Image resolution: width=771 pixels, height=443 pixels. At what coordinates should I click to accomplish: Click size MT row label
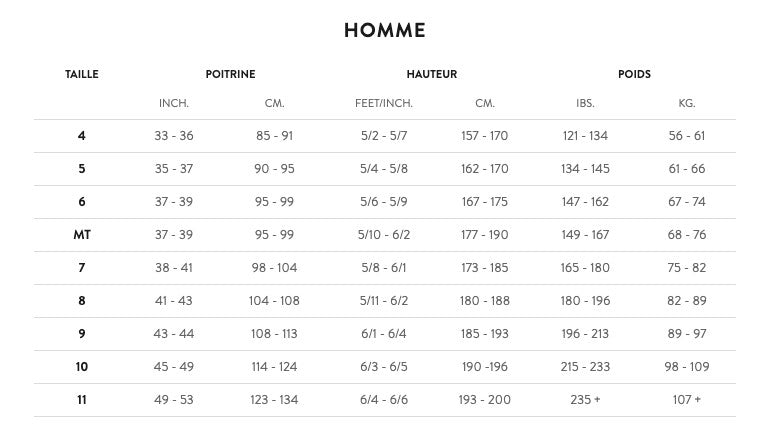pyautogui.click(x=82, y=235)
